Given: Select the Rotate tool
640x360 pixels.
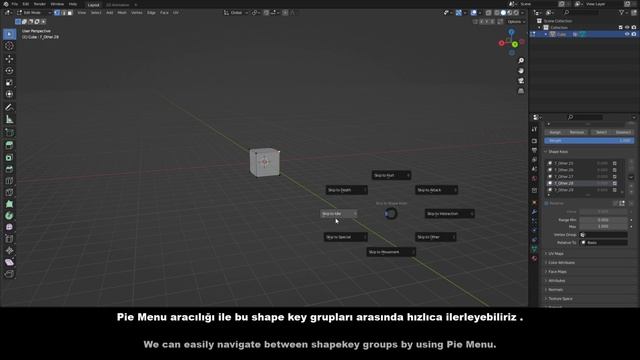Looking at the screenshot, I should (9, 71).
